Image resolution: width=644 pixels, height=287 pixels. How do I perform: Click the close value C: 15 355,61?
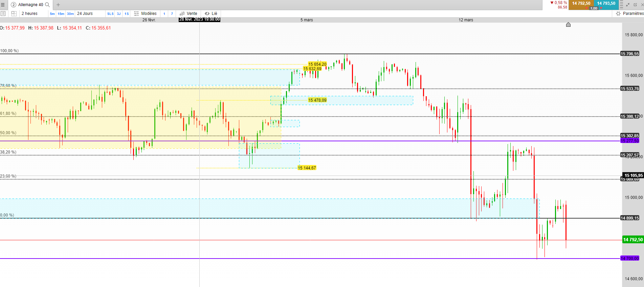coord(98,28)
